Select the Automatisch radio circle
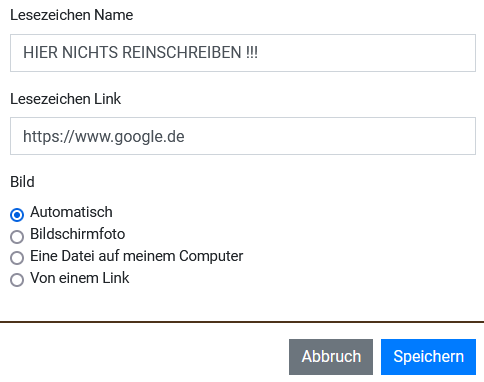The height and width of the screenshot is (382, 484). point(17,215)
